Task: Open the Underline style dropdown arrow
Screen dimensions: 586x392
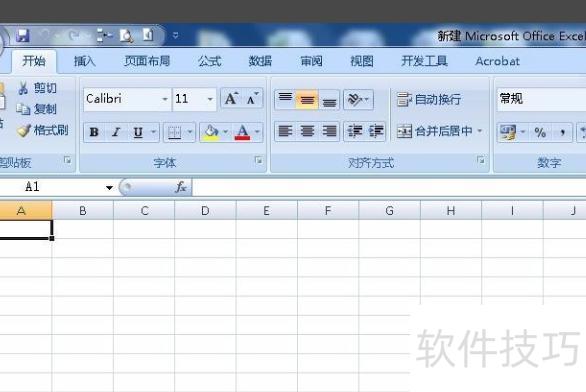Action: 154,132
